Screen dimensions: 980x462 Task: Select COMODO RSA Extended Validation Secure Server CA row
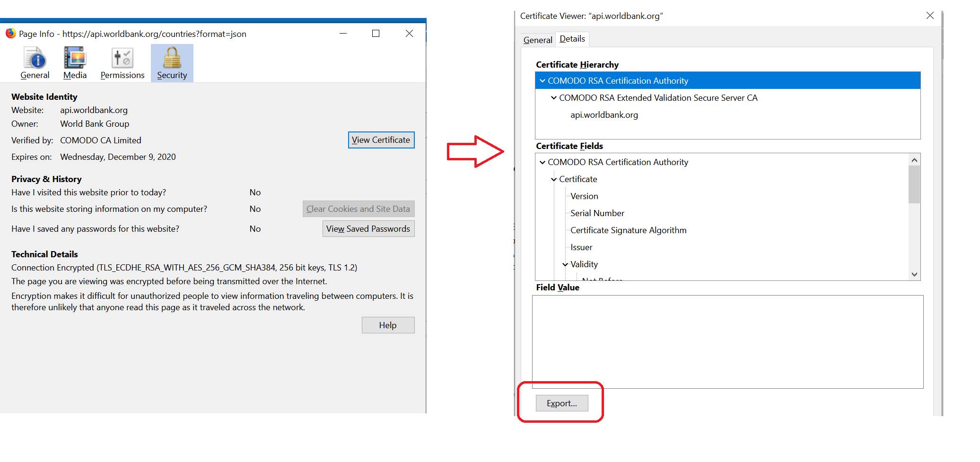point(728,98)
